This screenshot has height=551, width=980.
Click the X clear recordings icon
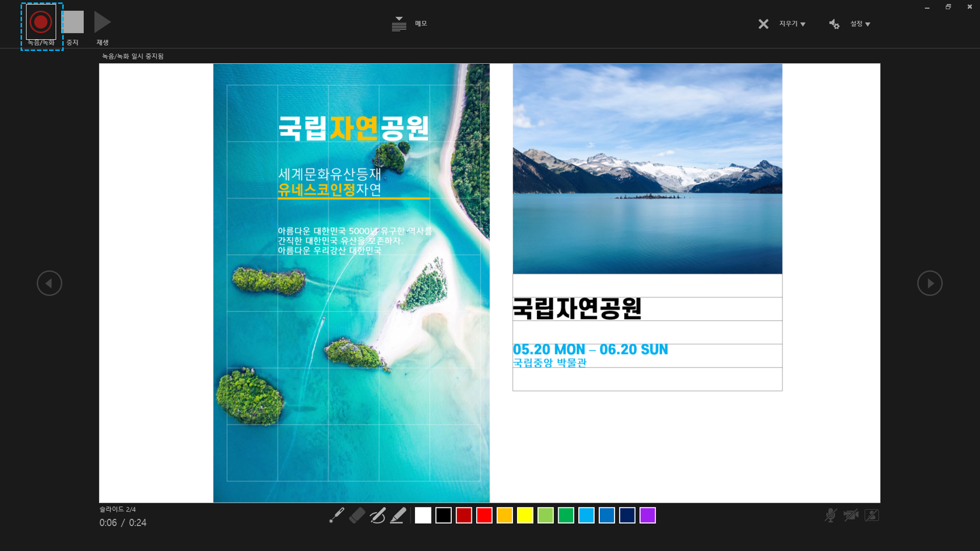[763, 24]
